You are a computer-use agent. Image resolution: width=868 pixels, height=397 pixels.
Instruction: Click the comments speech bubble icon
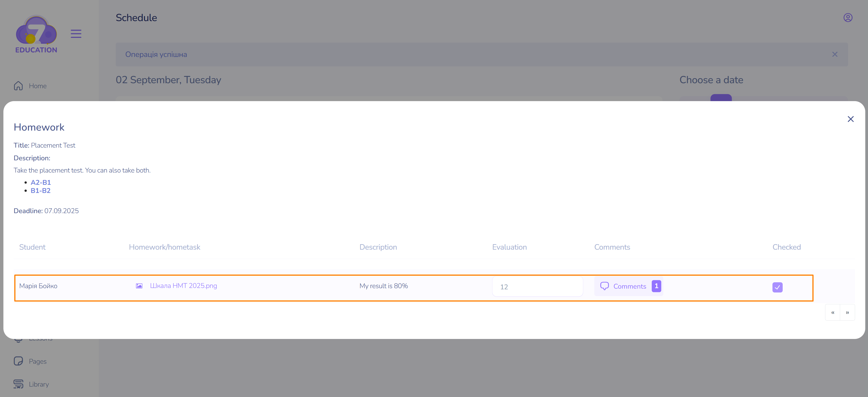point(605,286)
